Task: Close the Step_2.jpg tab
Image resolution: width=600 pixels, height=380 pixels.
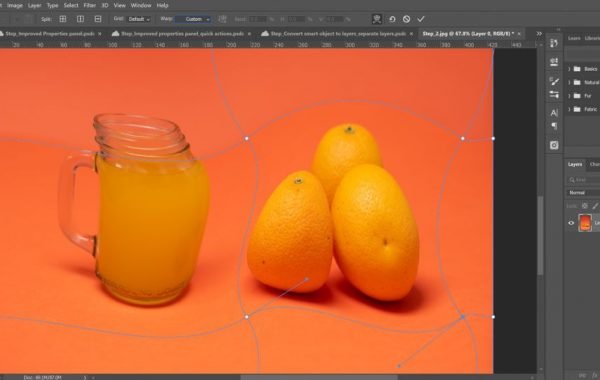Action: point(519,34)
